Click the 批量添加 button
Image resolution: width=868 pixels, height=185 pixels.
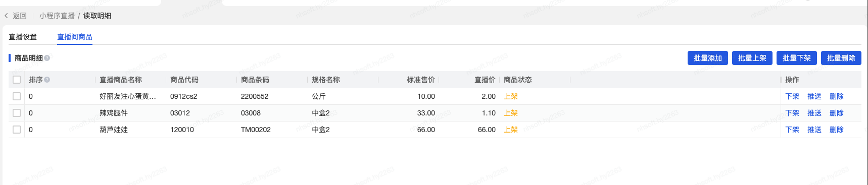click(708, 58)
